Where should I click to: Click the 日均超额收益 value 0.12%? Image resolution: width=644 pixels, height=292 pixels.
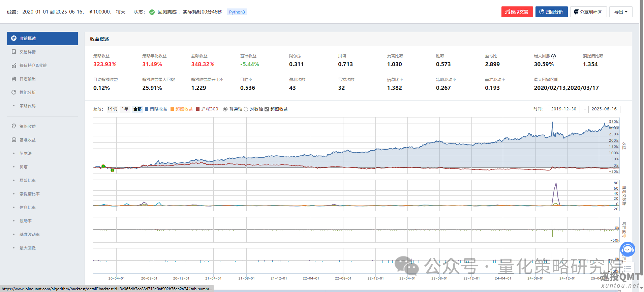coord(101,88)
